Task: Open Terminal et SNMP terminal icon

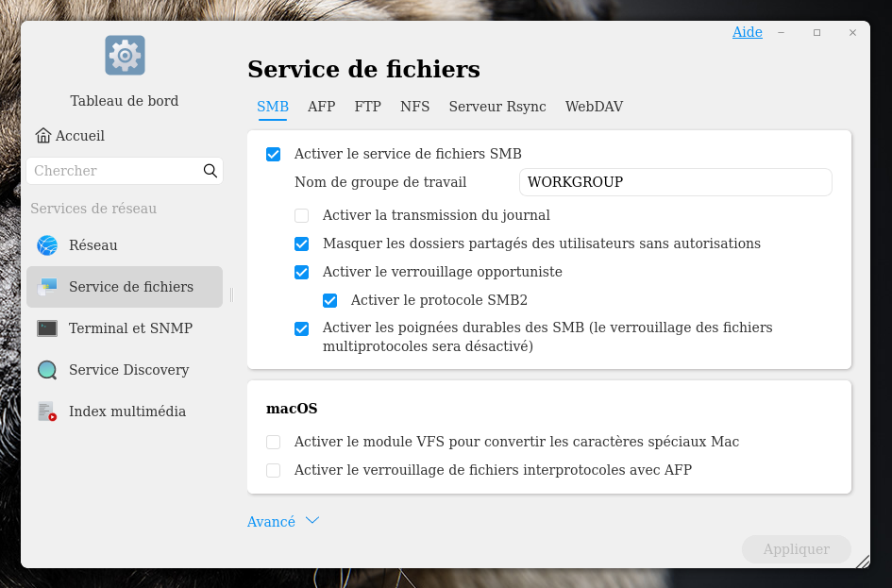Action: [x=47, y=328]
